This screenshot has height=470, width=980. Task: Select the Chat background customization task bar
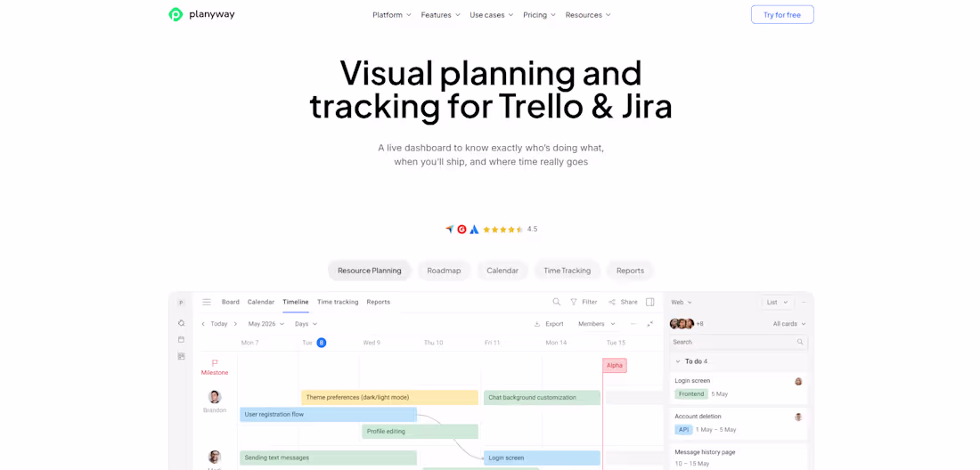[542, 398]
